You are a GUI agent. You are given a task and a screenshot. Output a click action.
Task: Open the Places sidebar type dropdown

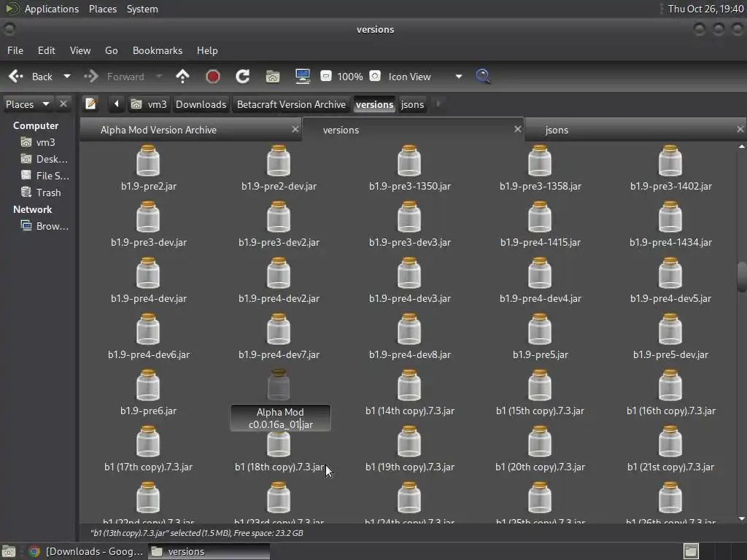(x=27, y=104)
